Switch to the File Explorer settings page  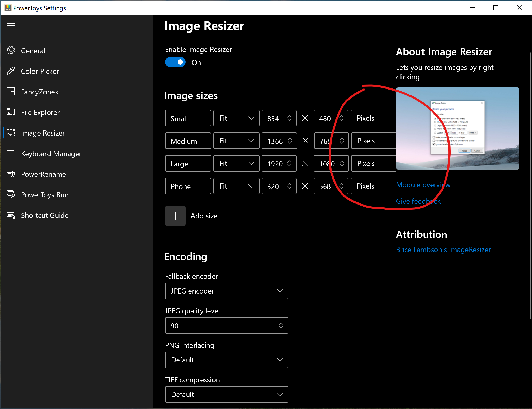pos(40,112)
